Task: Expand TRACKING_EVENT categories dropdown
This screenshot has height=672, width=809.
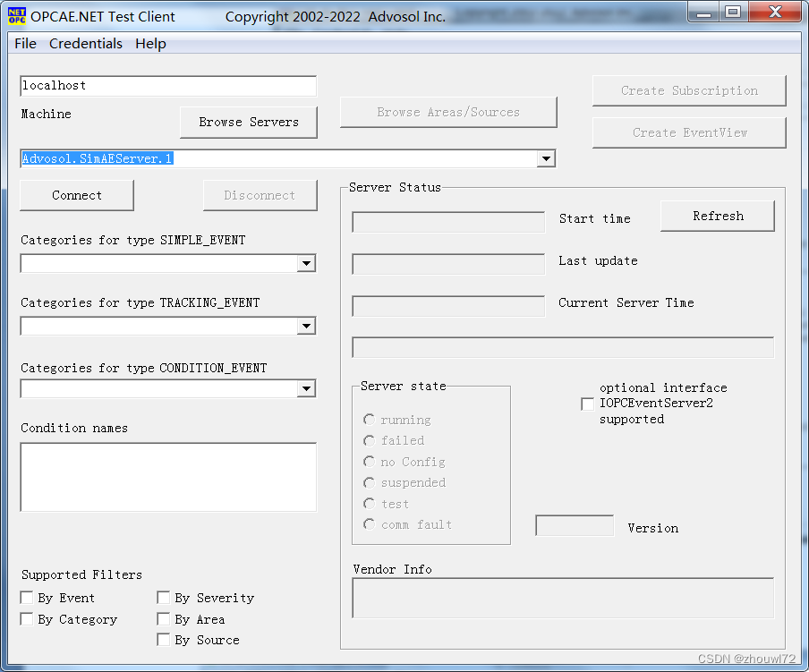Action: 306,326
